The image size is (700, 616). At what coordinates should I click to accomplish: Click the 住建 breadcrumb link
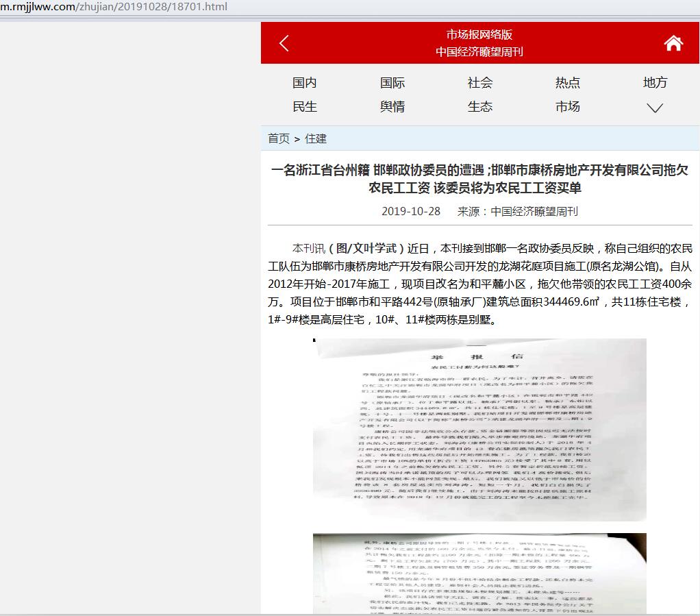pos(316,138)
